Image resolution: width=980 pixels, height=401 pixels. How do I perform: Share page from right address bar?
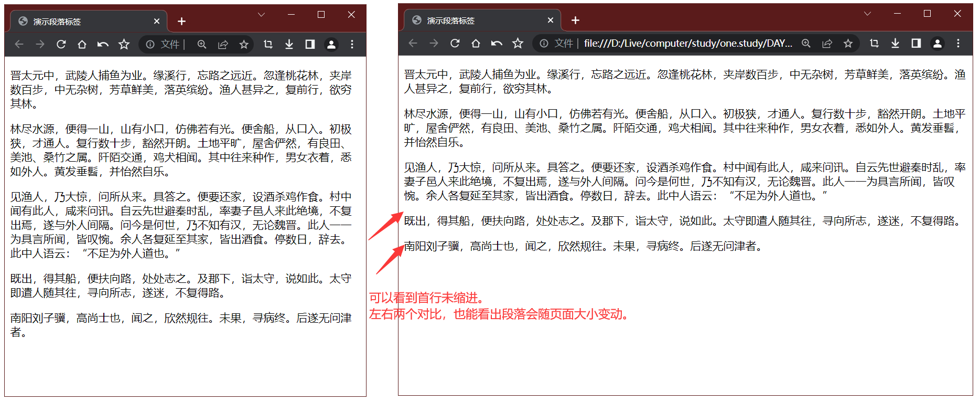coord(827,44)
